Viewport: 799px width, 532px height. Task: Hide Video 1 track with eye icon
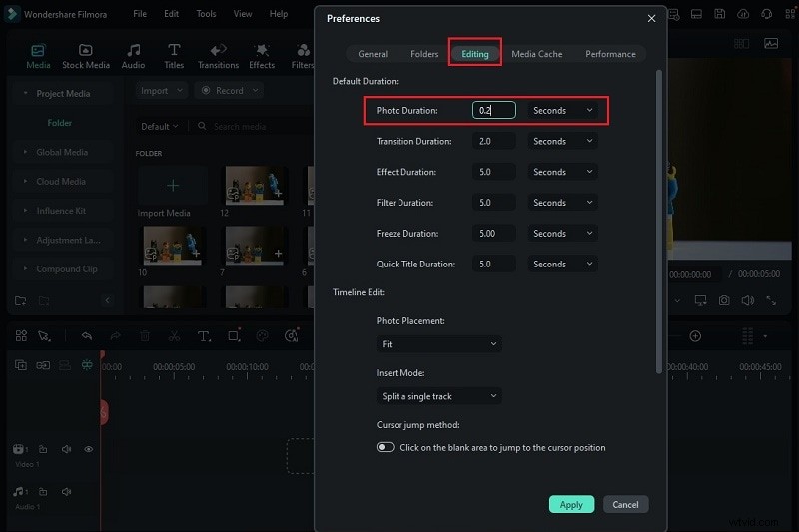pyautogui.click(x=88, y=450)
